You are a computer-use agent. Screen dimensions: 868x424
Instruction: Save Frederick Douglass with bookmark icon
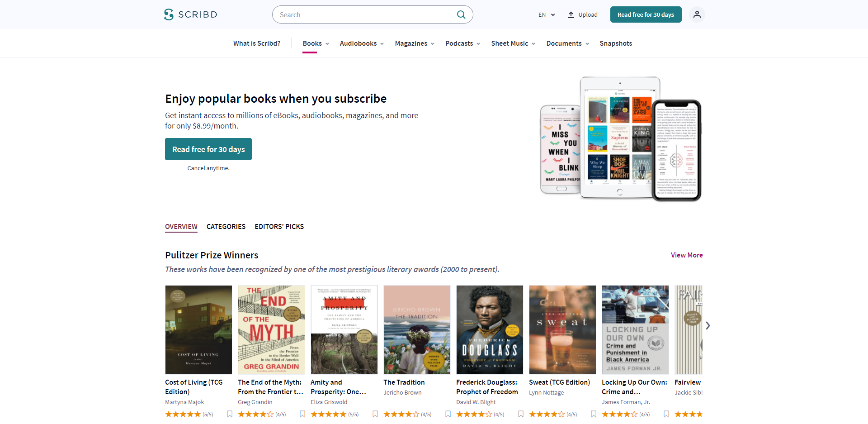521,414
